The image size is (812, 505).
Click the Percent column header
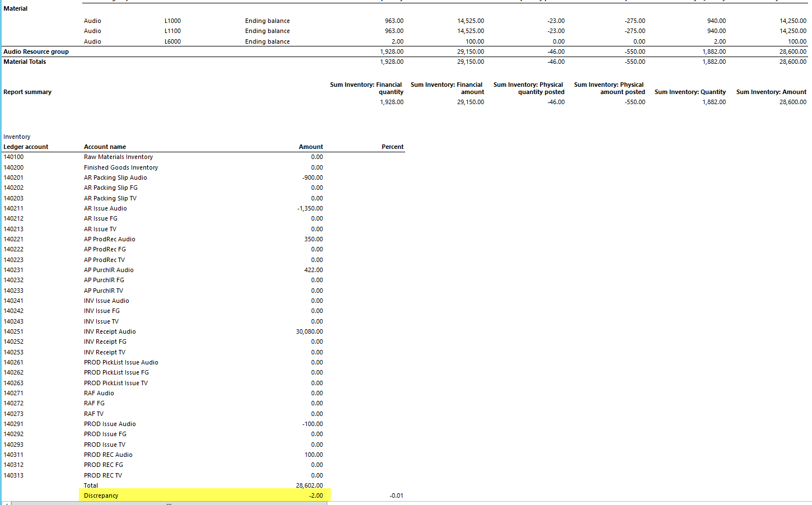pyautogui.click(x=392, y=147)
